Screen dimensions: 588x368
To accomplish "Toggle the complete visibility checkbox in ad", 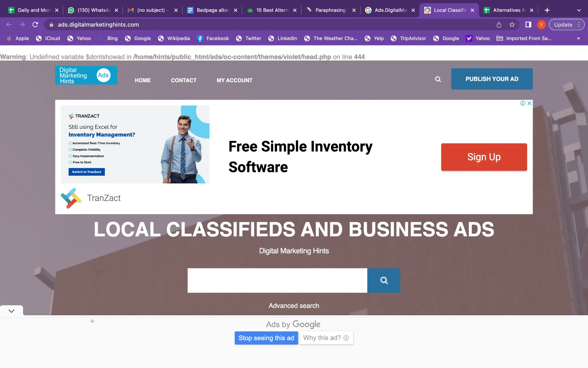I will 70,149.
